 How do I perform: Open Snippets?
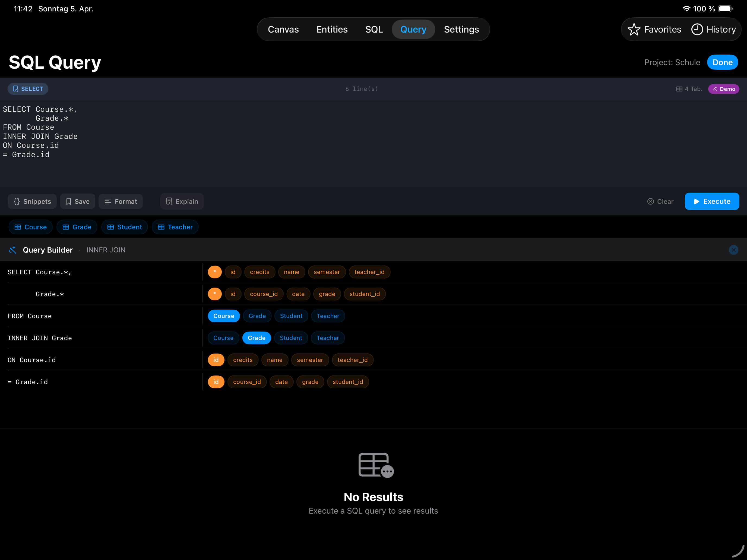tap(32, 202)
